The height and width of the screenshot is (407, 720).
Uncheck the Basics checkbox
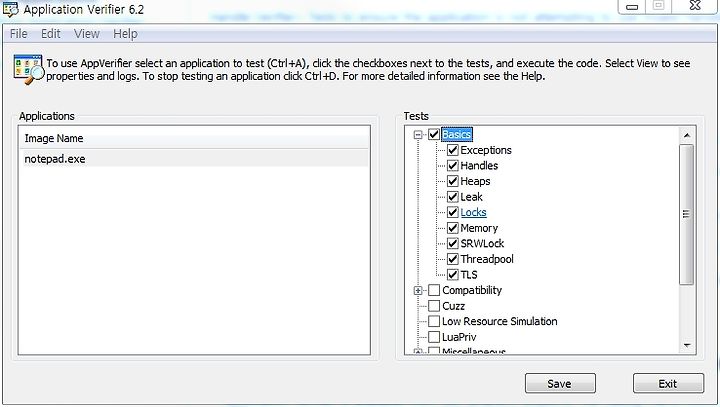(x=434, y=135)
